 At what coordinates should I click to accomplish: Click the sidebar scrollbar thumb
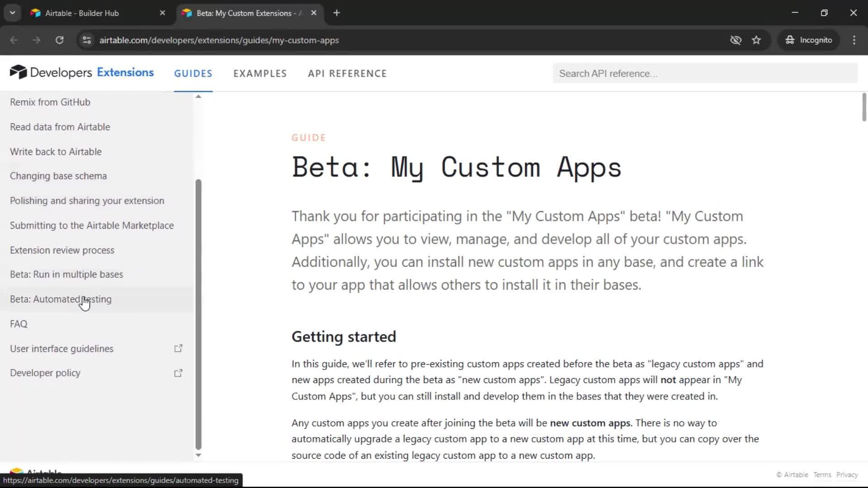click(x=198, y=314)
